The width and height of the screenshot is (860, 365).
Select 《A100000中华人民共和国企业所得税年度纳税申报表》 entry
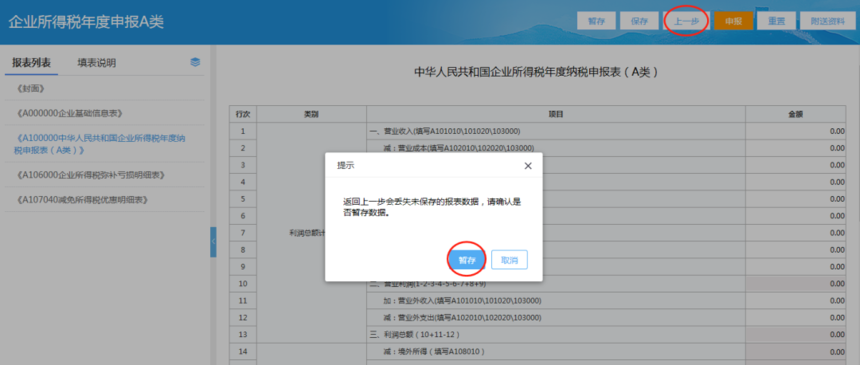100,144
